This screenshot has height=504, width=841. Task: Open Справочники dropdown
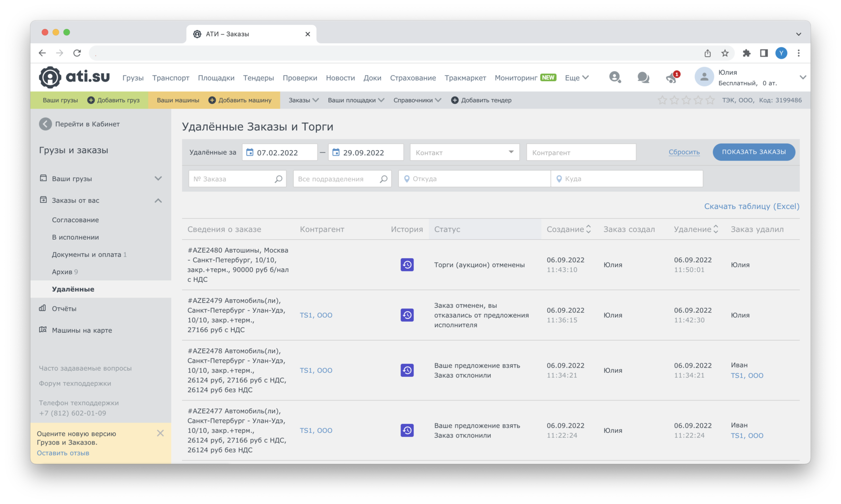pyautogui.click(x=417, y=100)
